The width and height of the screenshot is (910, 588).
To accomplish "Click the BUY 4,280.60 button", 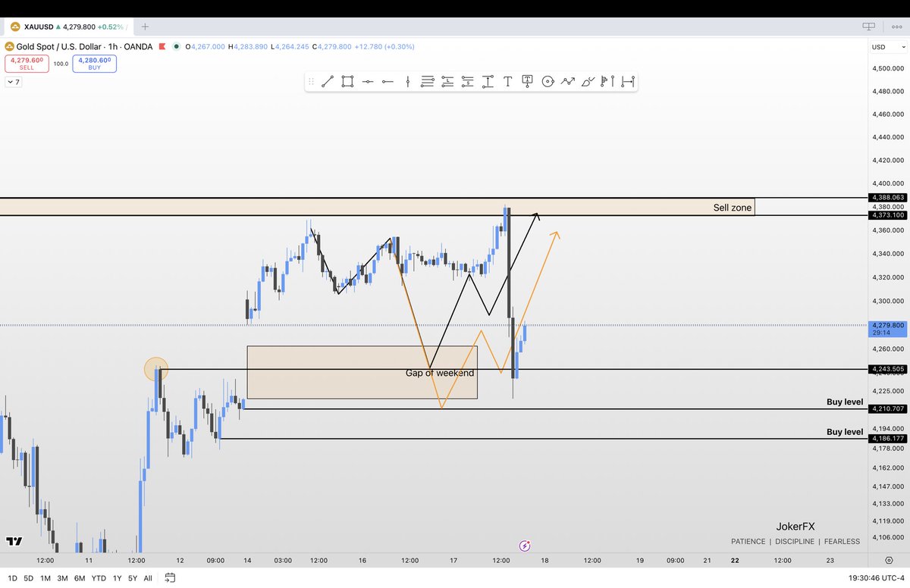I will (95, 63).
